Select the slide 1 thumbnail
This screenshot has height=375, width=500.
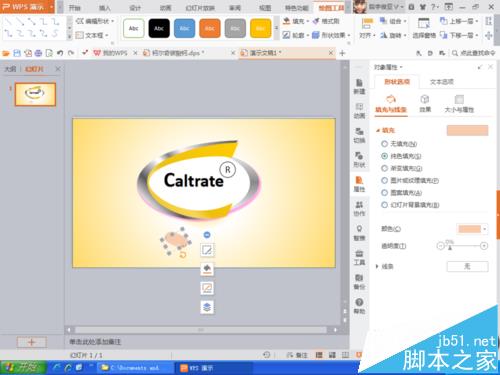[x=35, y=94]
